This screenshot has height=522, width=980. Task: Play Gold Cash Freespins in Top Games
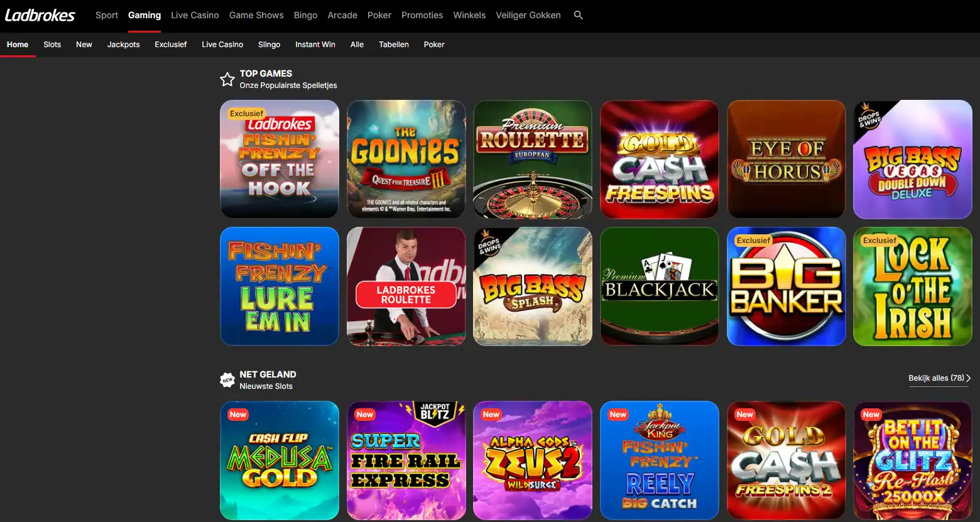click(660, 160)
